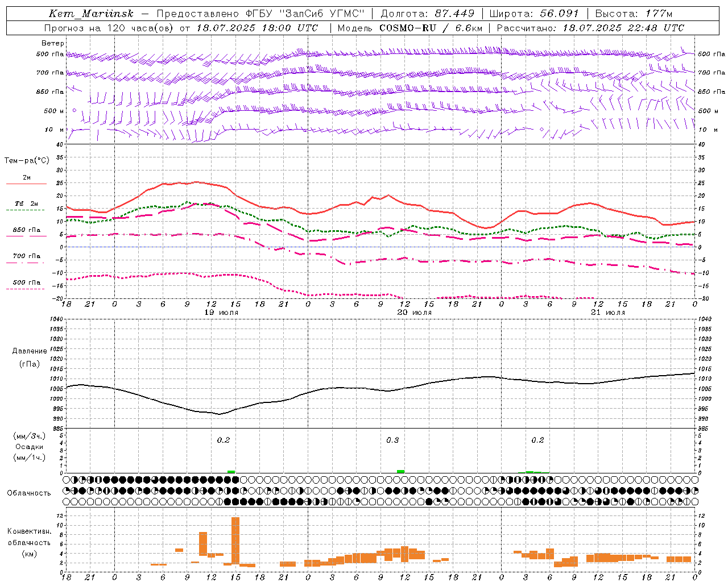Image resolution: width=728 pixels, height=582 pixels.
Task: Click the (мм/3ч.) unit label
Action: coord(30,436)
